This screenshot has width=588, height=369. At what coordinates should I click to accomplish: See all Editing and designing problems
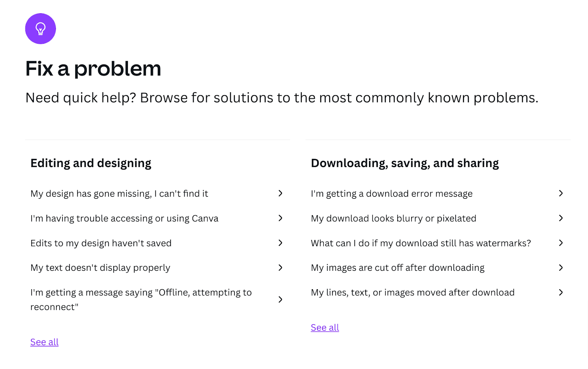[44, 342]
